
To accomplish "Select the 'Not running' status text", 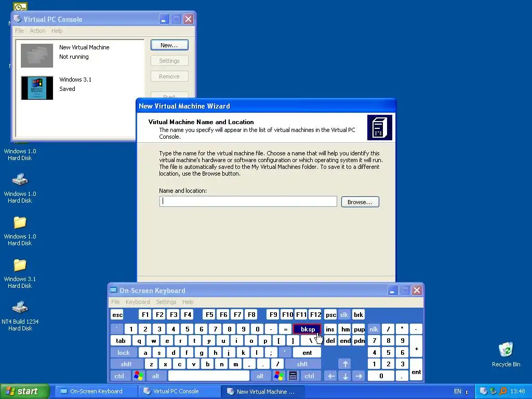I will click(x=74, y=57).
